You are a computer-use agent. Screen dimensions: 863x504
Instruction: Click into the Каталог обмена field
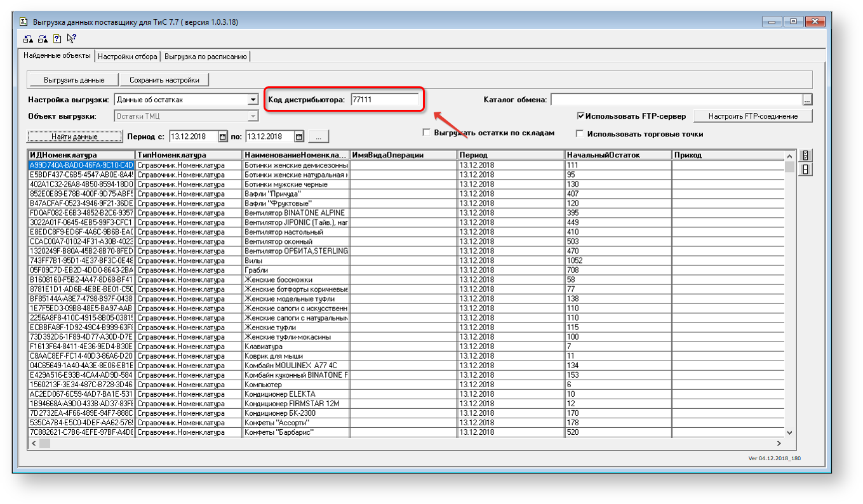pos(676,100)
